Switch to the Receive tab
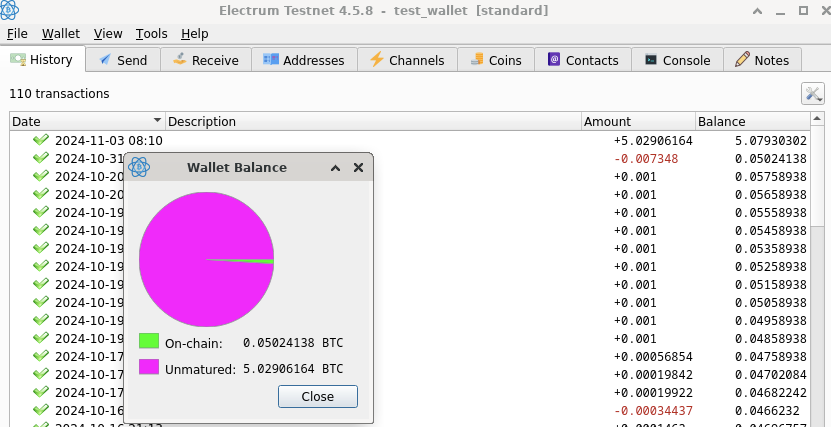 pyautogui.click(x=206, y=60)
